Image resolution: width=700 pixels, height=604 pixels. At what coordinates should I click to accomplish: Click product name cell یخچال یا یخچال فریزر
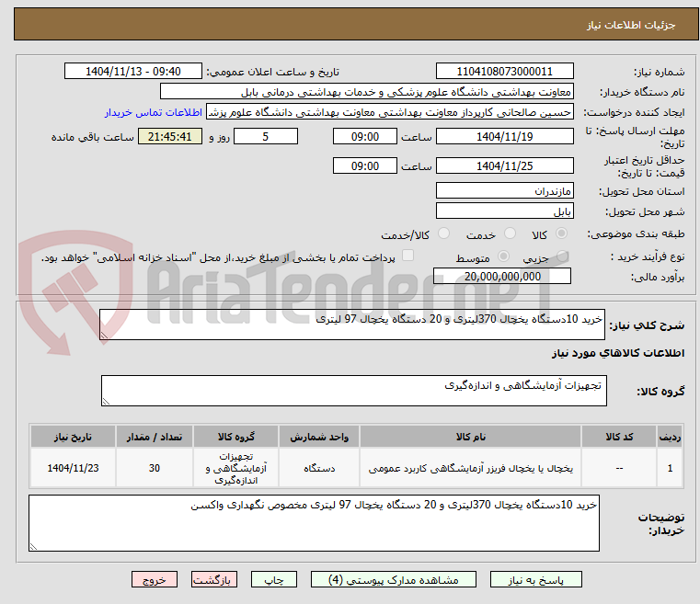coord(471,468)
